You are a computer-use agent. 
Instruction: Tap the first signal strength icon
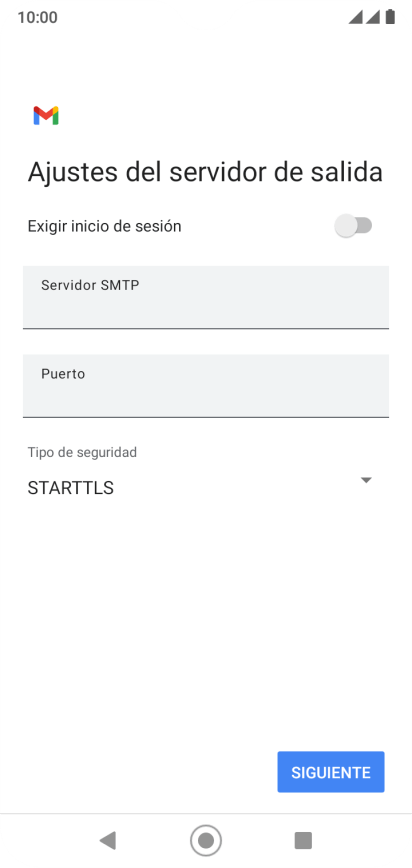tap(355, 17)
